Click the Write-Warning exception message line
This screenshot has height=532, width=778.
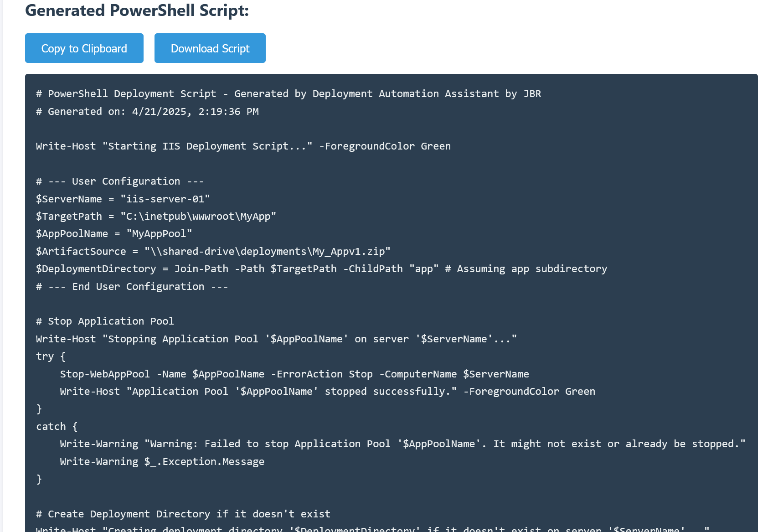(x=162, y=461)
